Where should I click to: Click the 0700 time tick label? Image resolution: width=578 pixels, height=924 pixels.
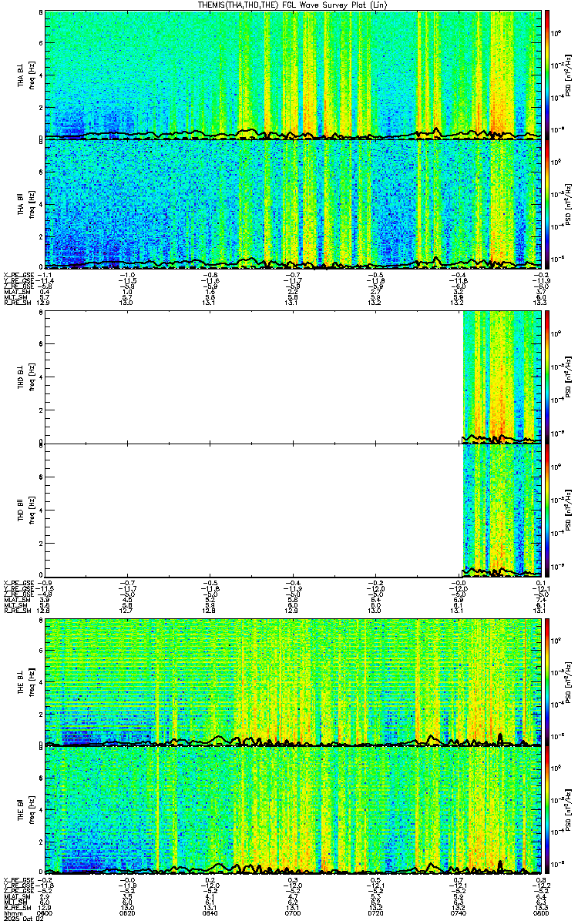(x=293, y=913)
